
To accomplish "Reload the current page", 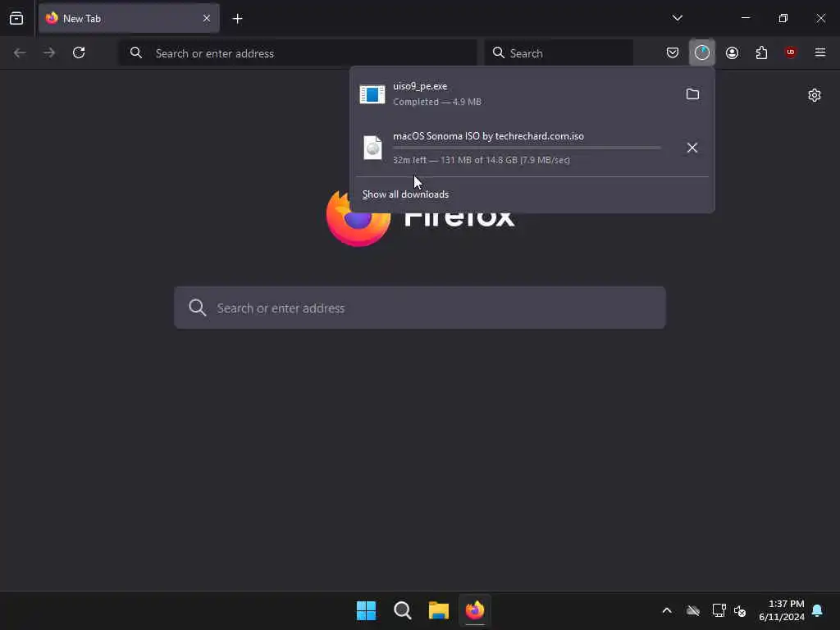I will coord(79,52).
